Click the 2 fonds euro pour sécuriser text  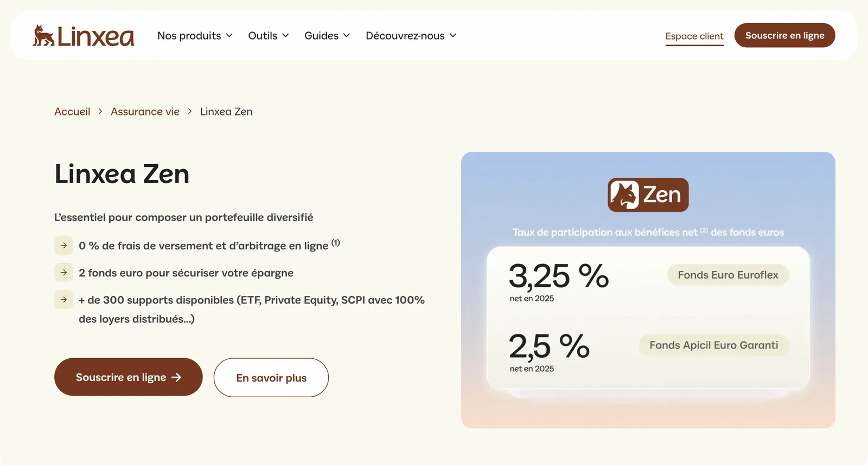pos(186,273)
